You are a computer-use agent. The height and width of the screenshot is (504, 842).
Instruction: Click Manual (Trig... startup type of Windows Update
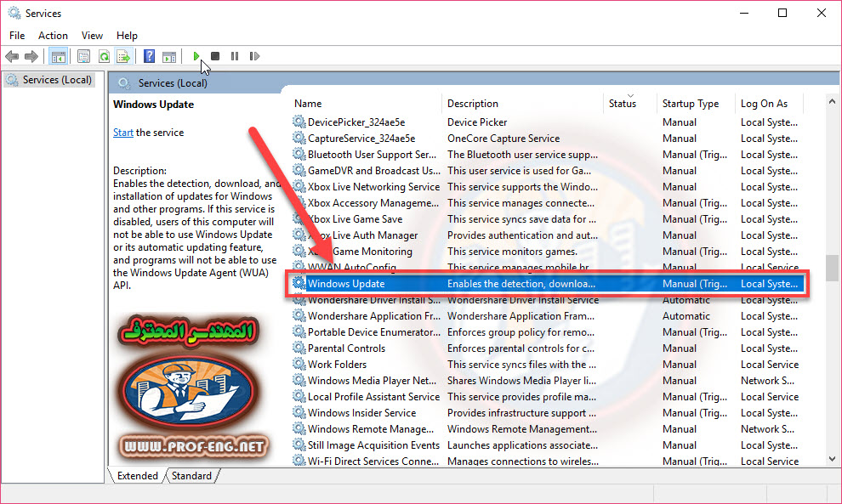click(x=695, y=283)
